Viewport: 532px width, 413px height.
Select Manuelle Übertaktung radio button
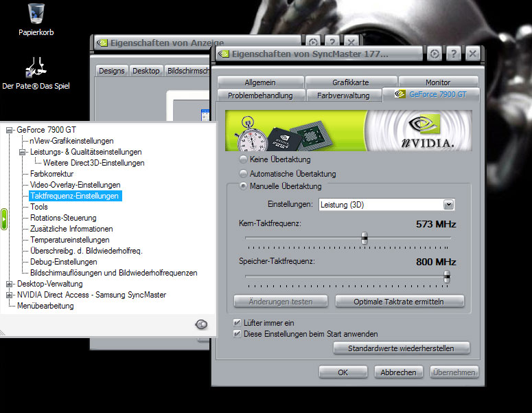[243, 186]
